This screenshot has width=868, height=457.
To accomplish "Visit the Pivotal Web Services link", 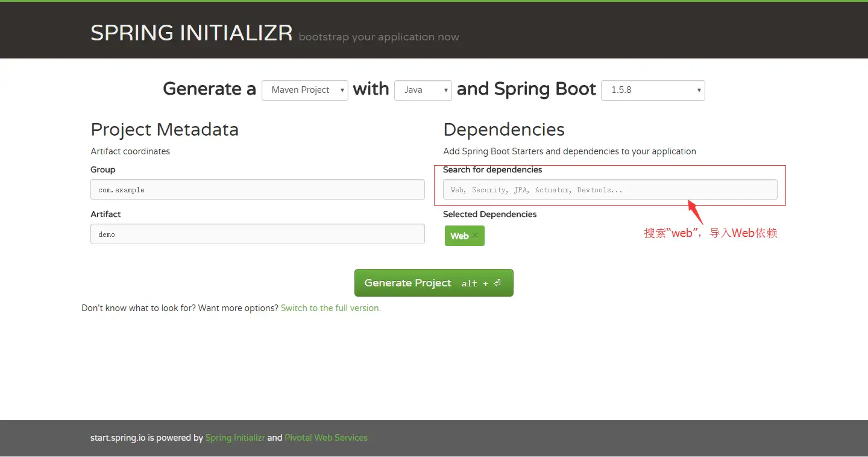I will coord(326,438).
